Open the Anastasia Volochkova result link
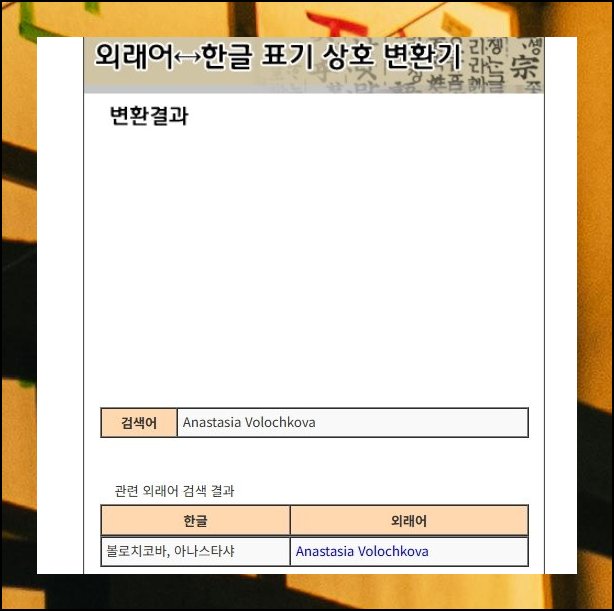 click(x=362, y=551)
